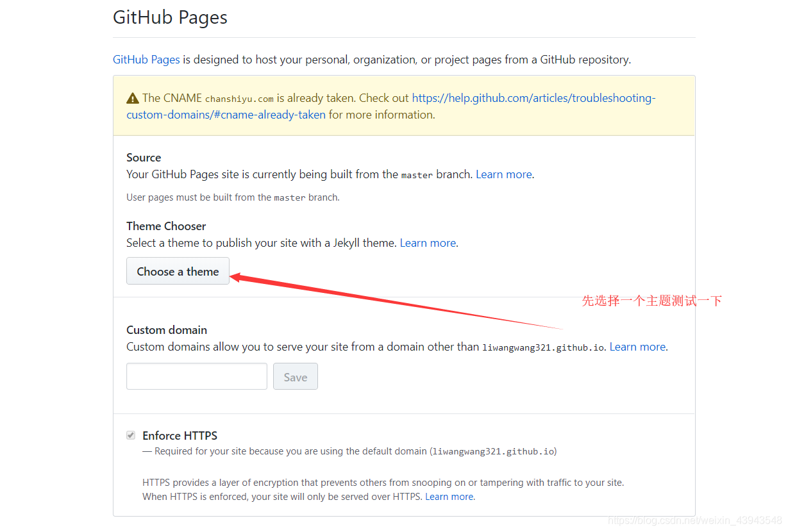Open Learn more link about HTTPS enforcement
The image size is (788, 532).
(449, 497)
